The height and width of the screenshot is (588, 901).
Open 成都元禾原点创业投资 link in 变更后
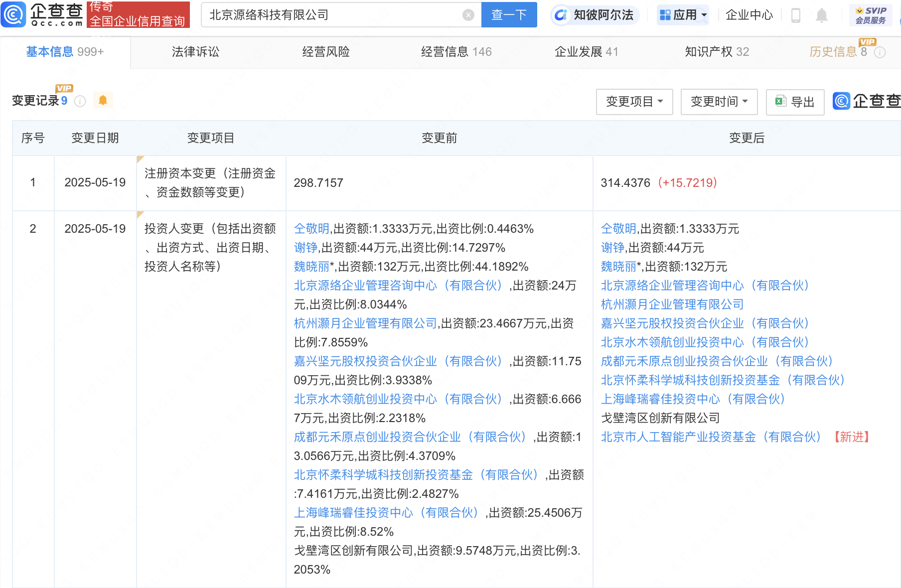pyautogui.click(x=719, y=361)
